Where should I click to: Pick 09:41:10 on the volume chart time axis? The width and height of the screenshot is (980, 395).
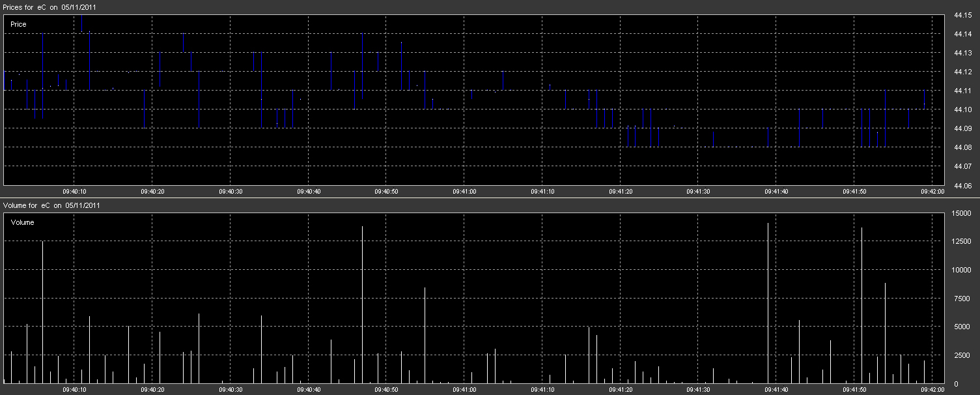[542, 390]
